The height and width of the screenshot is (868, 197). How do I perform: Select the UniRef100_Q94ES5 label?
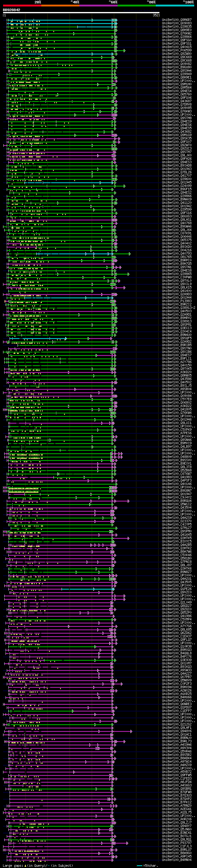coord(177,128)
